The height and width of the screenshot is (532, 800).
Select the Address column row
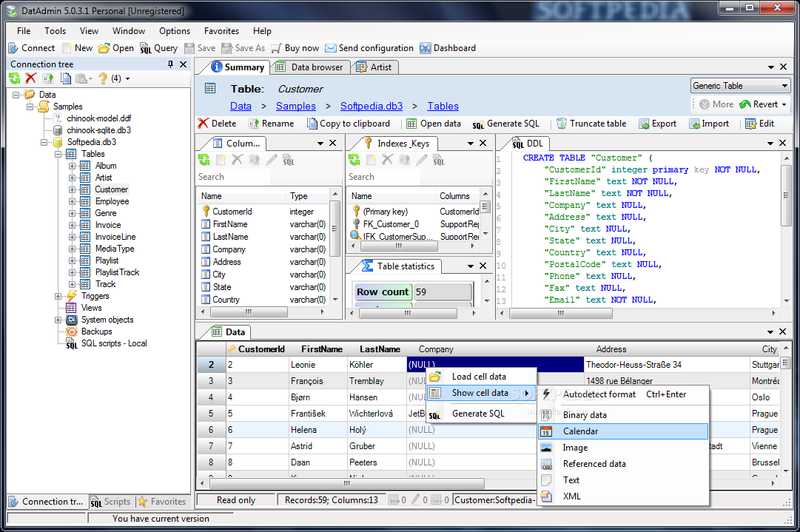[263, 262]
